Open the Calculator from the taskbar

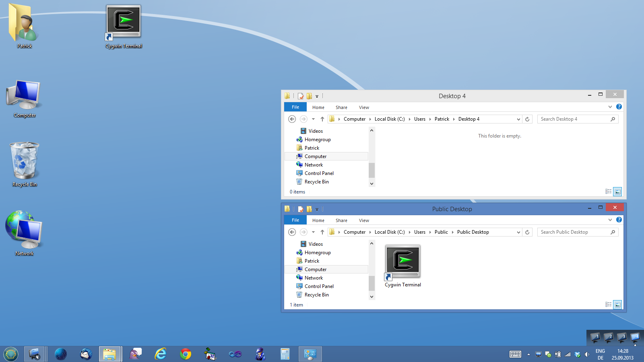point(285,354)
